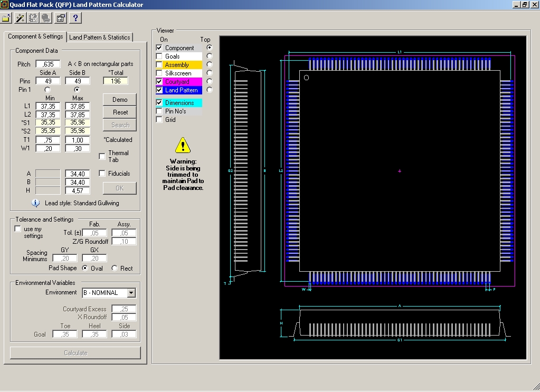Put Land Pattern layer on top
The image size is (540, 392).
coord(210,90)
